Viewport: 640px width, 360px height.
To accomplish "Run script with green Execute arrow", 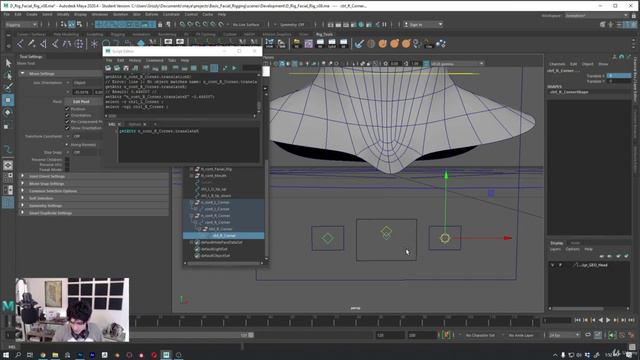I will pyautogui.click(x=234, y=68).
